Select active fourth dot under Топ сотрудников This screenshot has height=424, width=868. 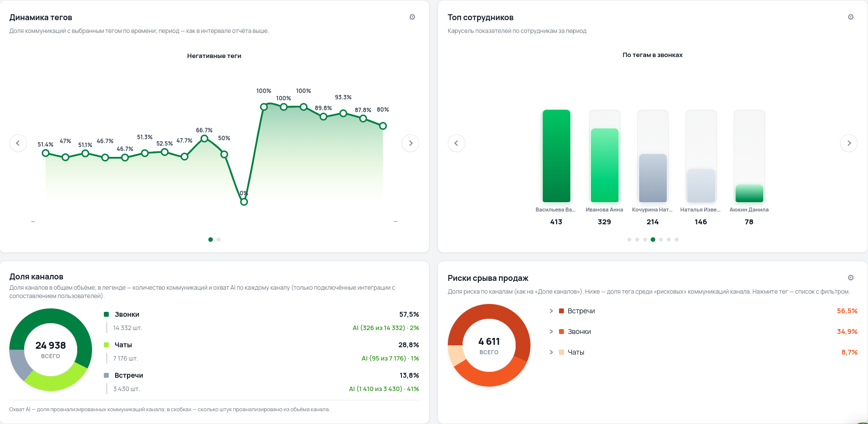[653, 240]
